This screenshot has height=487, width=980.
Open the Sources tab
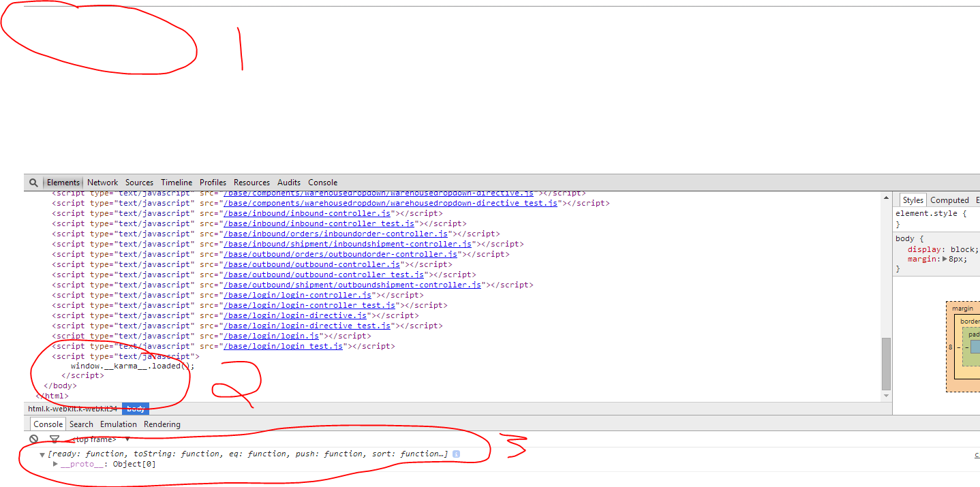139,183
